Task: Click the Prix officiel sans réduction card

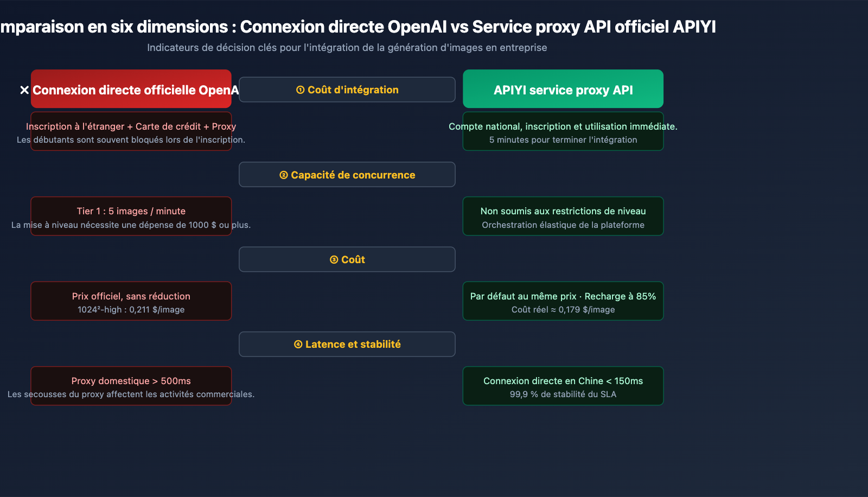Action: click(x=131, y=301)
